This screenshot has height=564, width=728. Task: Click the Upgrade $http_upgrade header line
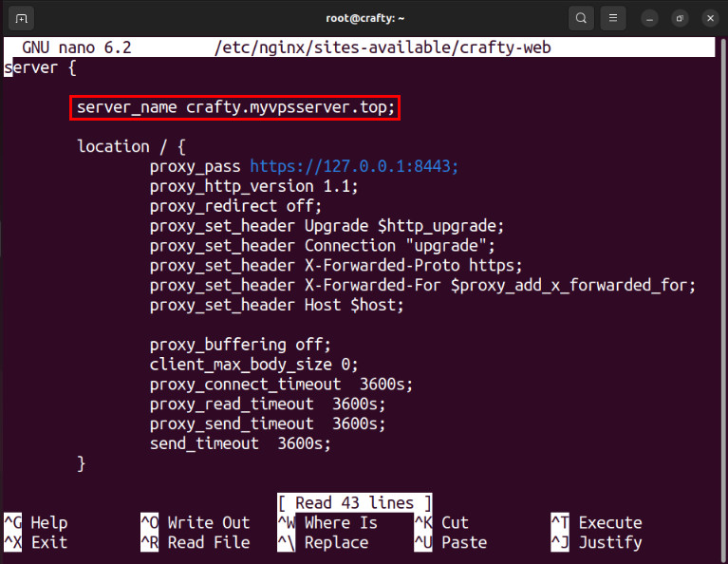click(327, 226)
